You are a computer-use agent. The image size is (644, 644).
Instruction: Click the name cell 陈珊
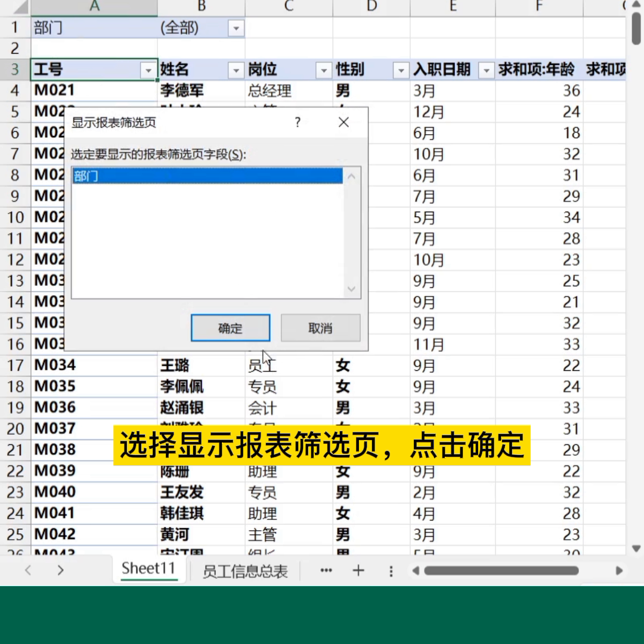tap(202, 471)
